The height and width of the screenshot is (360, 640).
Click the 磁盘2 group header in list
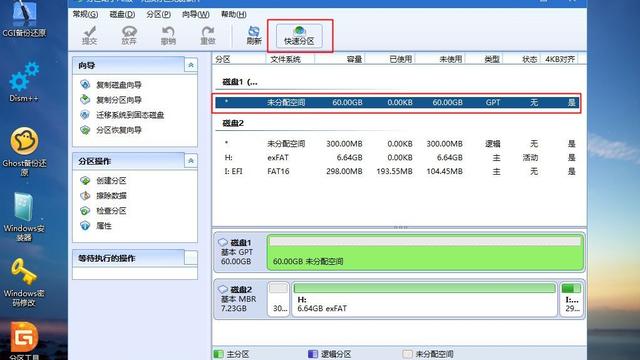pos(233,123)
